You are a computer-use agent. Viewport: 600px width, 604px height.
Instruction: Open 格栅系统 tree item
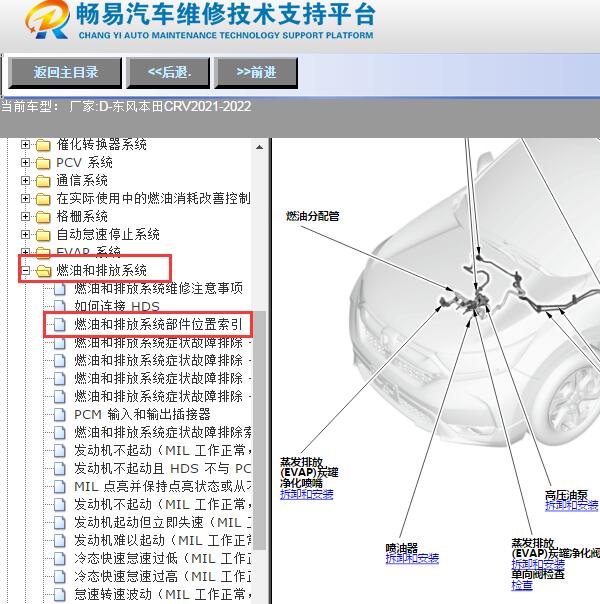82,216
